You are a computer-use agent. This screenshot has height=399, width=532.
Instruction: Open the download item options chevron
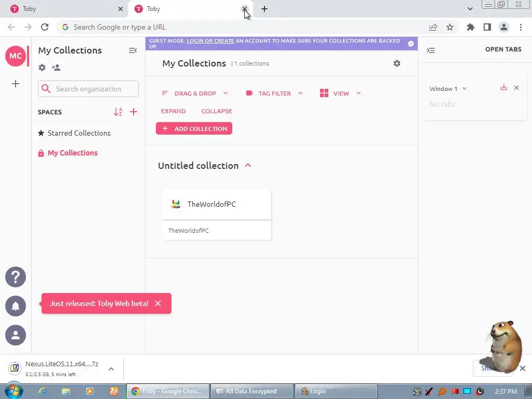(111, 369)
